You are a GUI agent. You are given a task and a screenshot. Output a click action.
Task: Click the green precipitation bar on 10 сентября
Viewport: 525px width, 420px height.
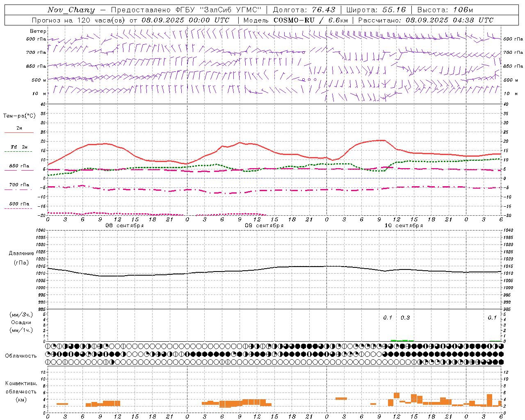click(x=402, y=340)
